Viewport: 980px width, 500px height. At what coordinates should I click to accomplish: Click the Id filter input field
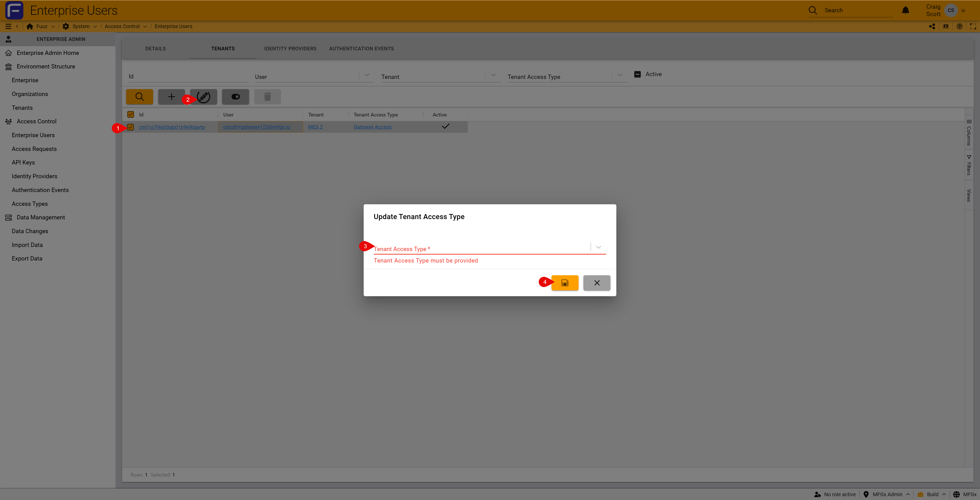(188, 76)
